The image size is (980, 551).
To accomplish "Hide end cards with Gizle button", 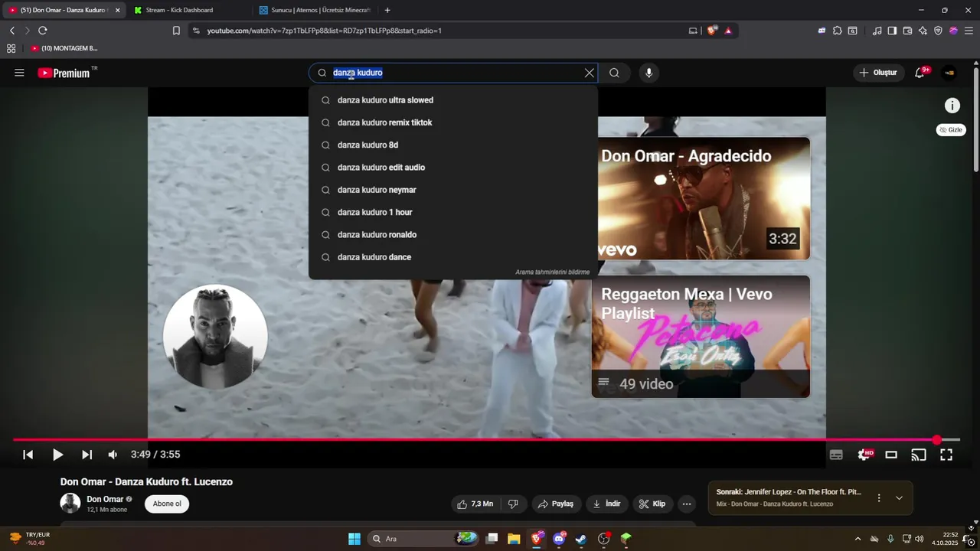I will pyautogui.click(x=951, y=130).
